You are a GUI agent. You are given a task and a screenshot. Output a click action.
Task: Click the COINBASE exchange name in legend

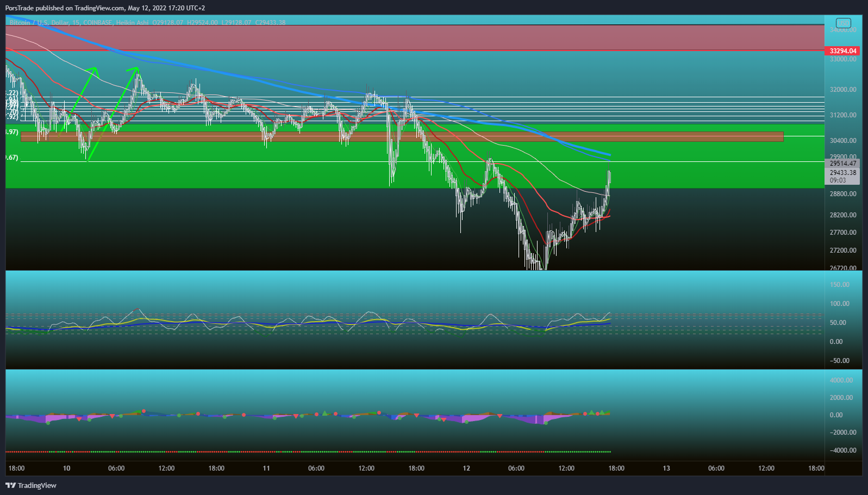click(97, 23)
